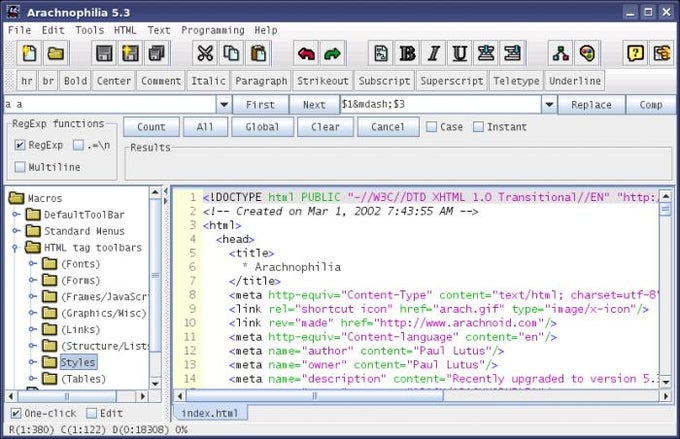Open the File menu

(x=20, y=30)
